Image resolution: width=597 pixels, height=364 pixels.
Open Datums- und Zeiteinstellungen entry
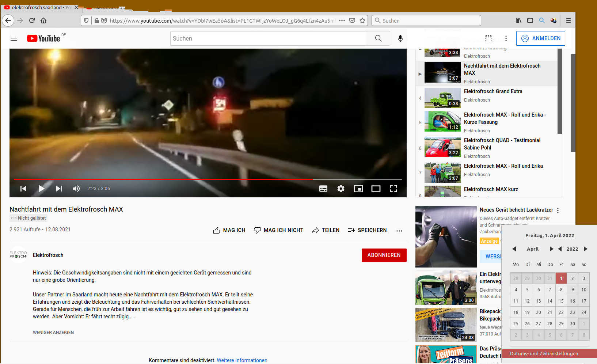tap(544, 354)
